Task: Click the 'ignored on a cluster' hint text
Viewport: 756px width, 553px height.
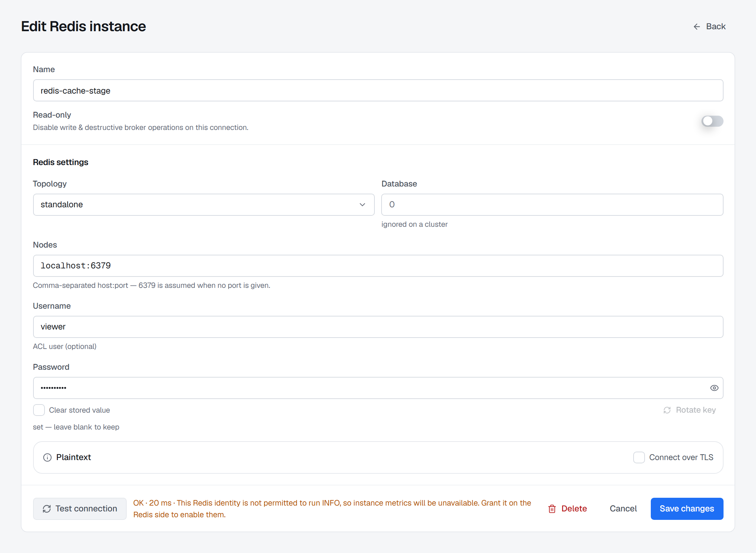Action: (414, 224)
